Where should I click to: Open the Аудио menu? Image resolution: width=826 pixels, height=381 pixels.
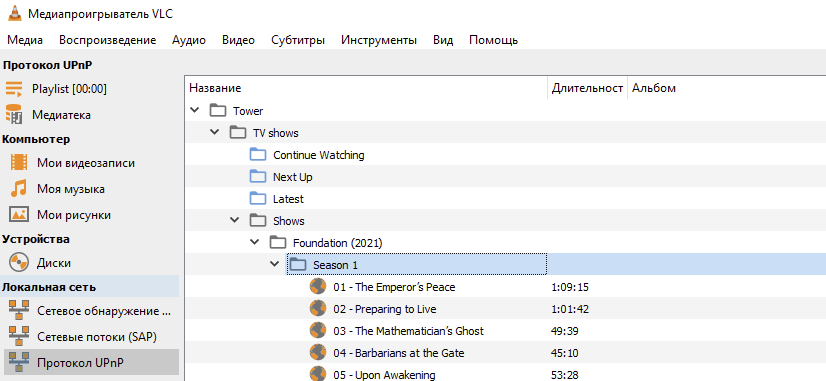(189, 40)
